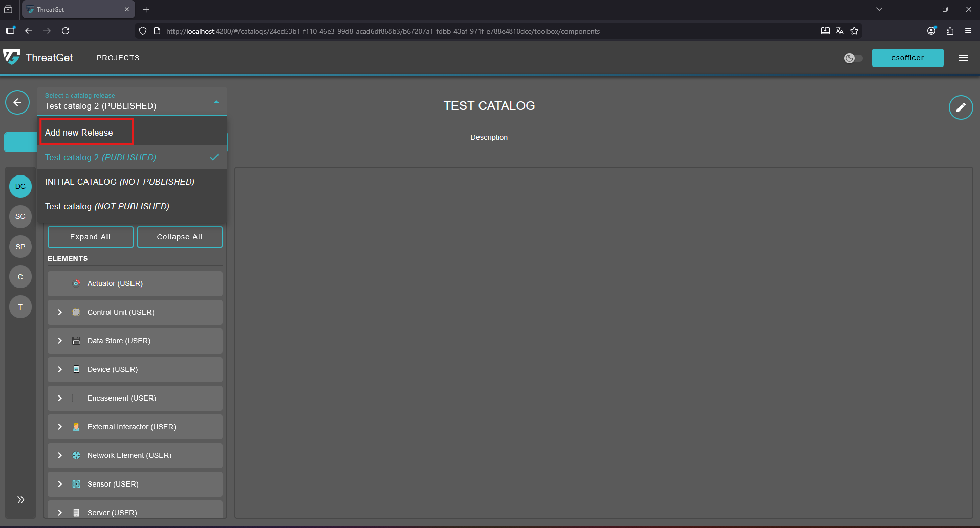Choose INITIAL CATALOG (NOT PUBLISHED) release
This screenshot has height=528, width=980.
(x=120, y=182)
